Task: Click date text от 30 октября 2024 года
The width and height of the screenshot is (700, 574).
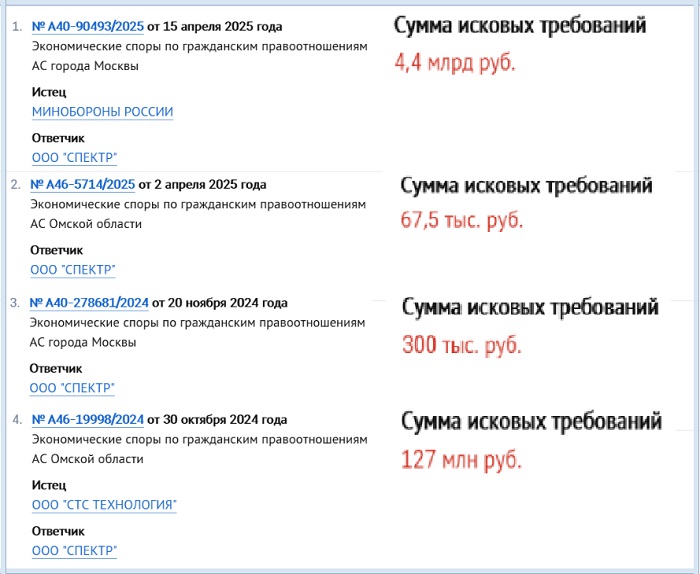Action: pyautogui.click(x=217, y=420)
